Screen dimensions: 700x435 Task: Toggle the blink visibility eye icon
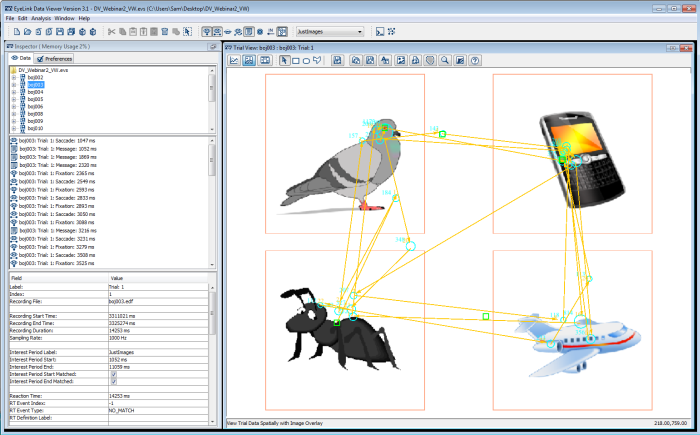click(x=228, y=32)
